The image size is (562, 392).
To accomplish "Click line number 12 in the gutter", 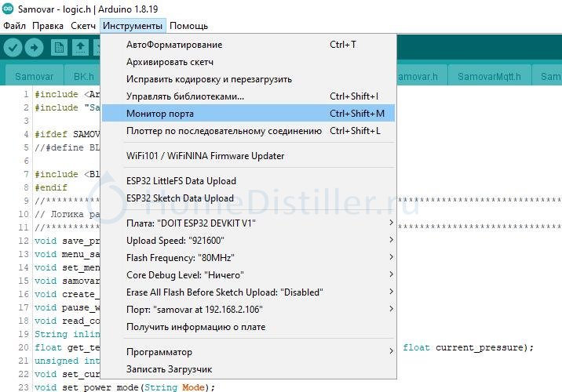I will 24,241.
